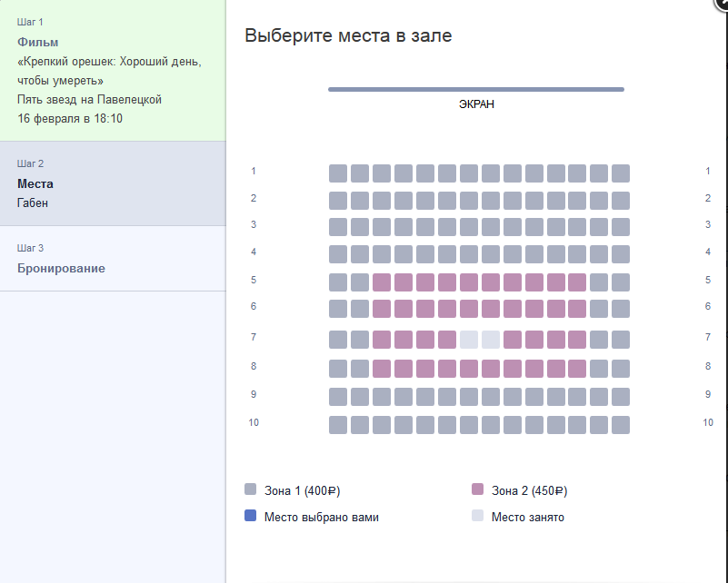Click the Зона 1 (400₽) legend swatch

(251, 489)
